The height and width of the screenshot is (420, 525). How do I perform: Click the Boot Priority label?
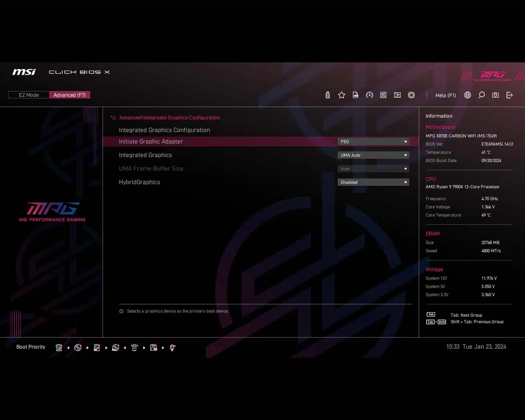(x=31, y=347)
